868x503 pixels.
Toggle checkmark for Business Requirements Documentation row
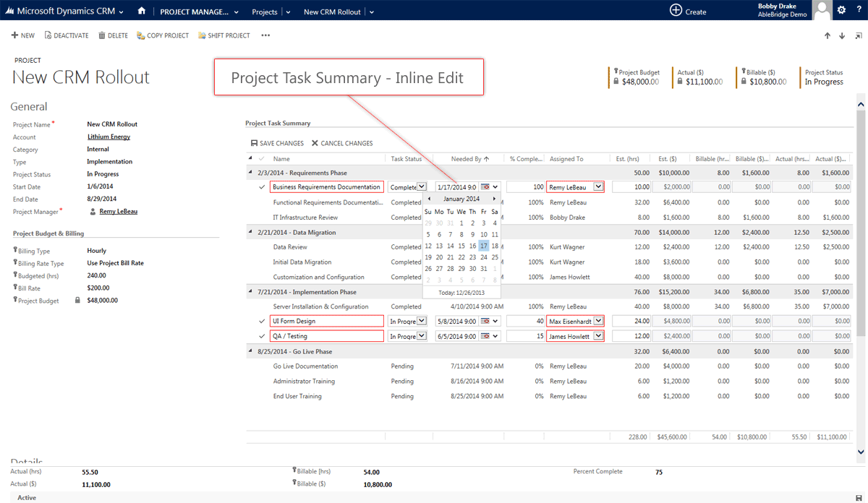click(262, 187)
